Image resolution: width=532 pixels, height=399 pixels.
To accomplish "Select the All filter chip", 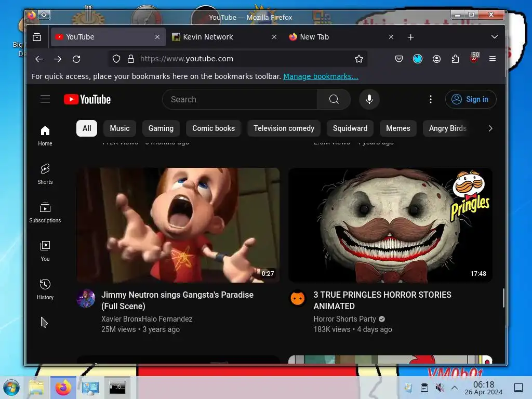I will tap(87, 128).
